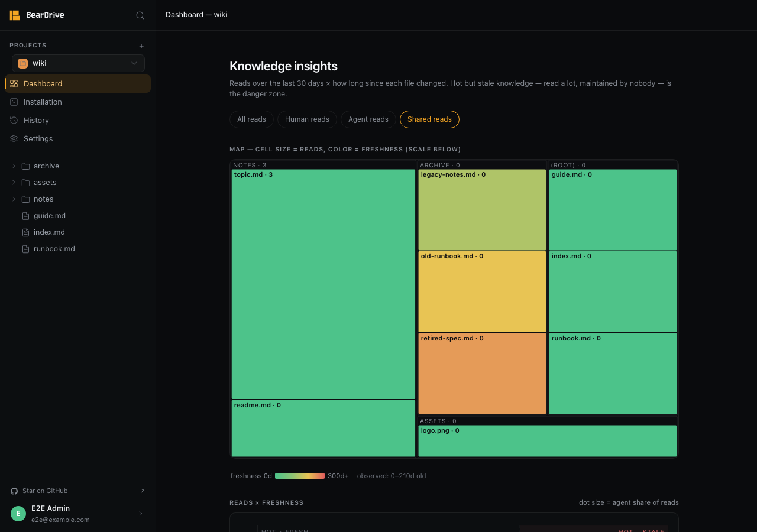Click the ARCHIVE · 0 group header

point(440,166)
